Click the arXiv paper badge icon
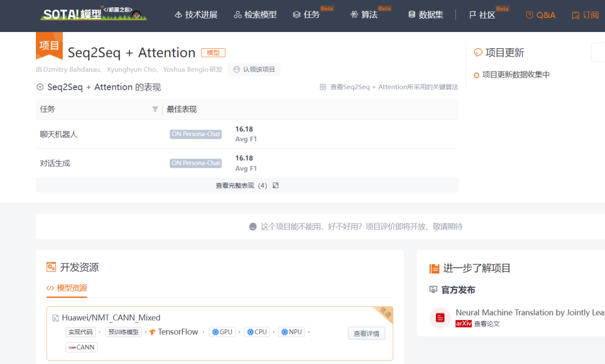The image size is (605, 364). tap(465, 323)
